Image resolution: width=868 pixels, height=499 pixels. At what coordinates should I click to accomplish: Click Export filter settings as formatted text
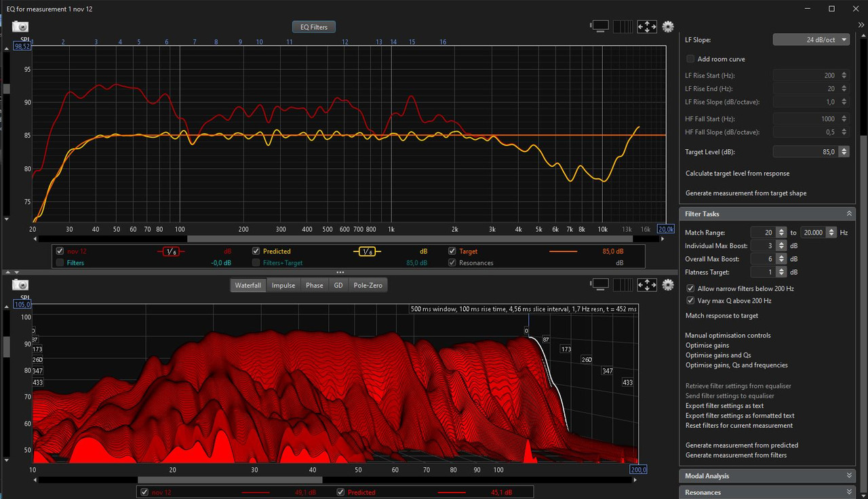click(740, 416)
